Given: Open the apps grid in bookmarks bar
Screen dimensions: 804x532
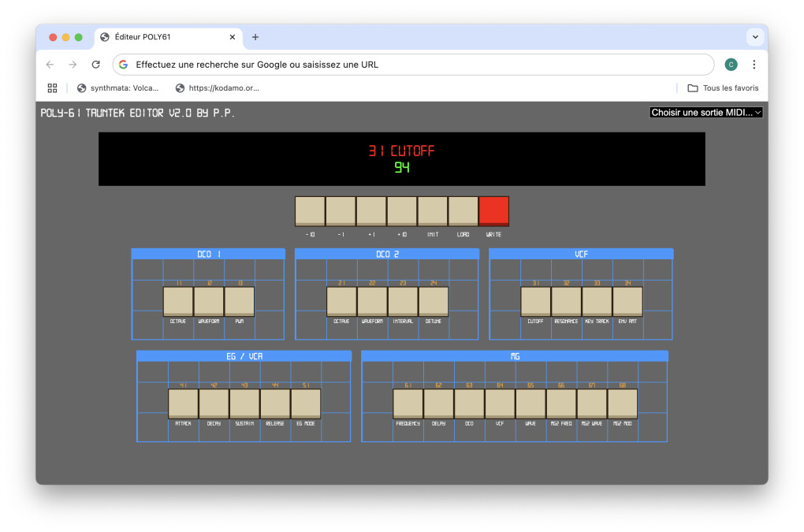Looking at the screenshot, I should pos(52,88).
